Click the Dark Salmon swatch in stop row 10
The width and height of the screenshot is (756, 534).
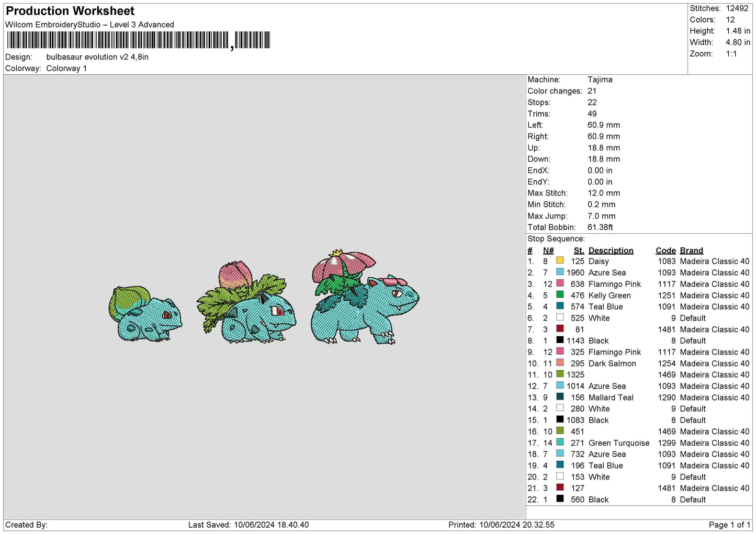[560, 362]
